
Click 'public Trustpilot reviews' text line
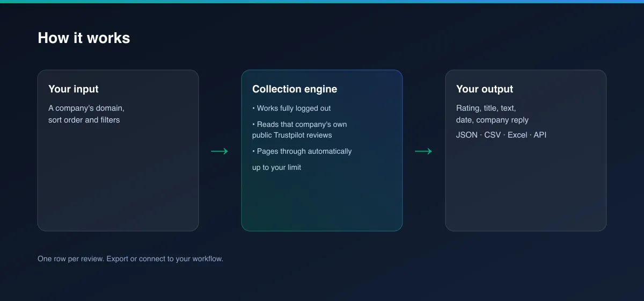click(x=292, y=135)
